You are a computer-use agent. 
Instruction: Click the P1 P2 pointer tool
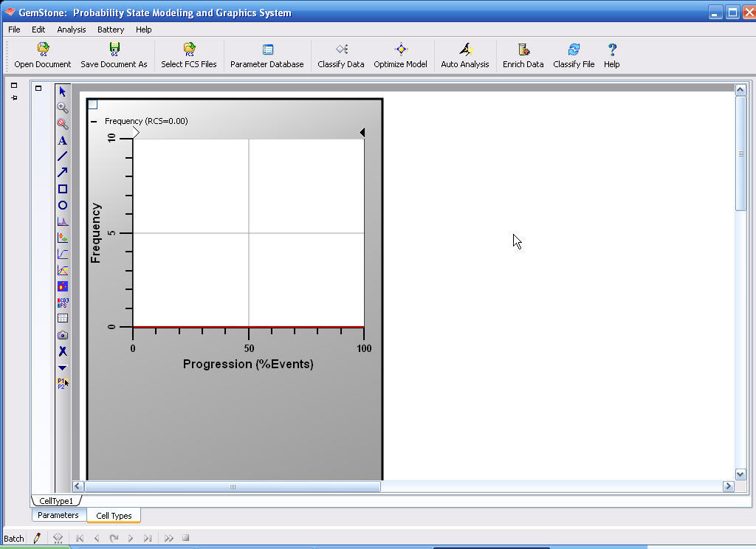62,384
